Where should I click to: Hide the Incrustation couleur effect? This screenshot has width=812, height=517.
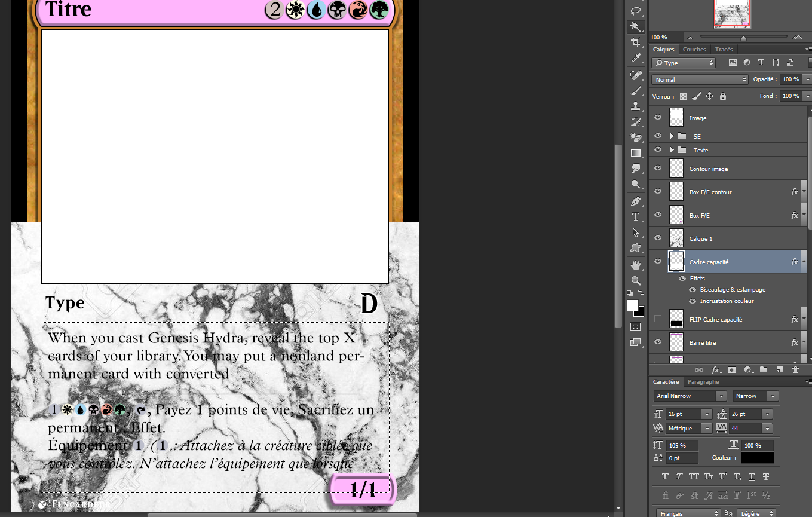click(x=693, y=301)
